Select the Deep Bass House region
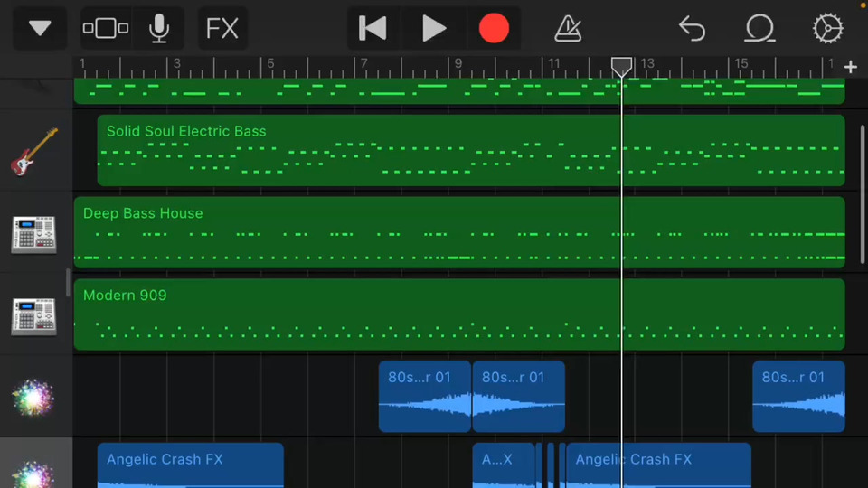Screen dimensions: 868x488 click(x=459, y=232)
